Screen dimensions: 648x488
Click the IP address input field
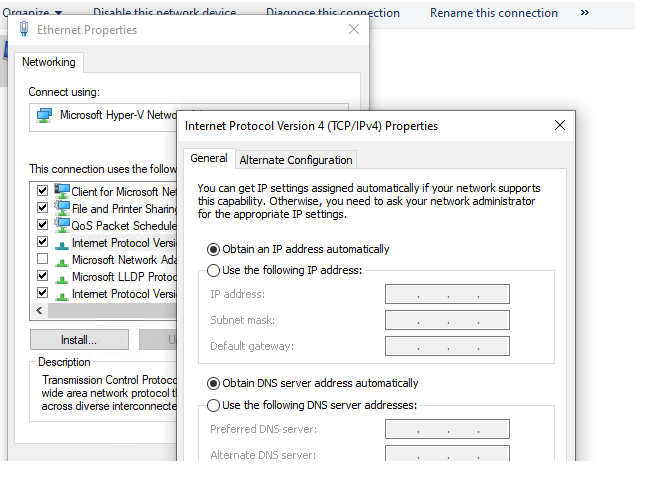click(x=447, y=294)
